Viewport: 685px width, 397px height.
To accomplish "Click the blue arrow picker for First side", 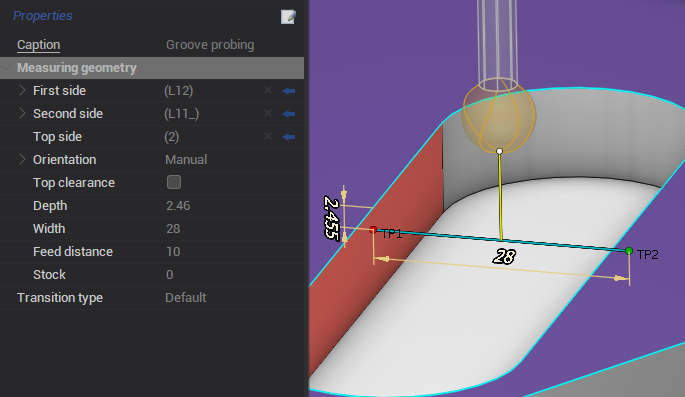I will pos(289,91).
